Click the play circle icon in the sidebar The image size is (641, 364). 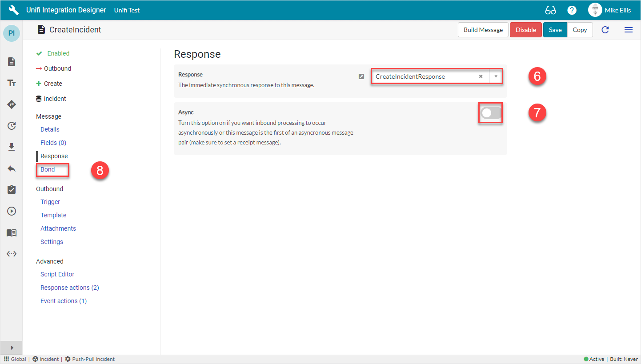click(11, 211)
